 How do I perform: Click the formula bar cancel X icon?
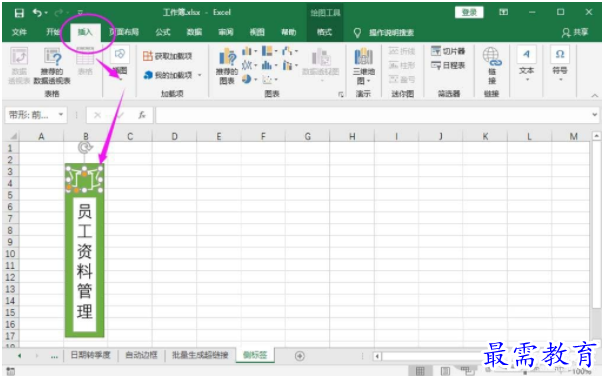(97, 115)
